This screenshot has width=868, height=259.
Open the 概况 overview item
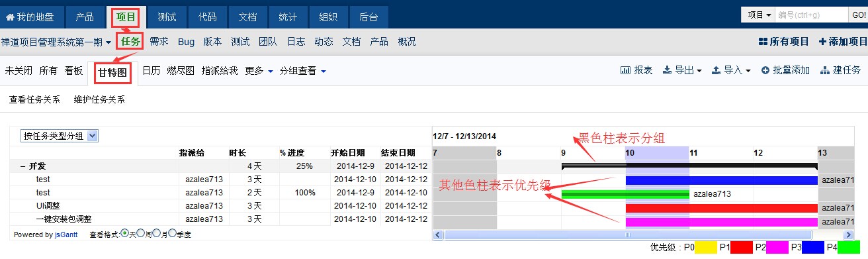pyautogui.click(x=407, y=42)
